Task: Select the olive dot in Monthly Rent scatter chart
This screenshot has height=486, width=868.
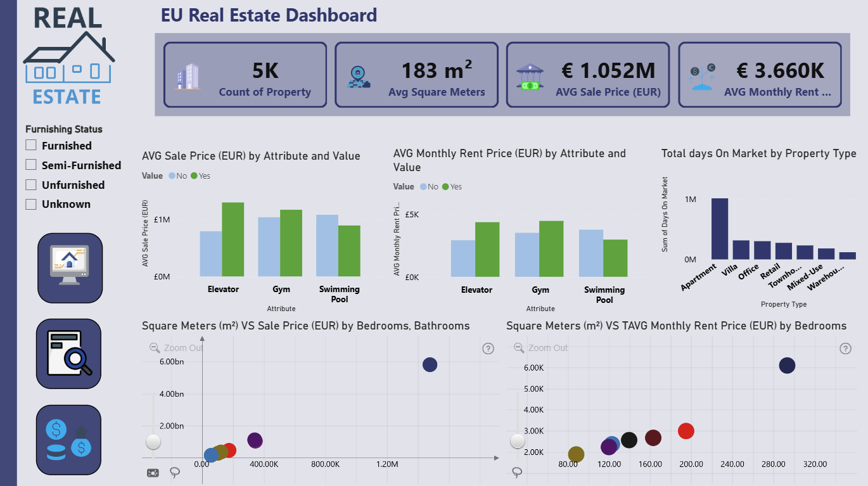Action: click(576, 454)
